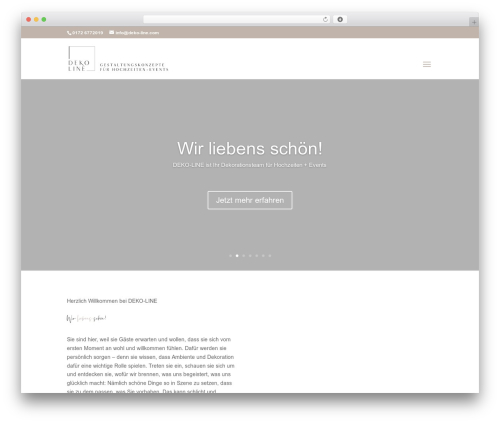Click the info@deko-line.com email link
This screenshot has height=423, width=500.
[x=137, y=33]
